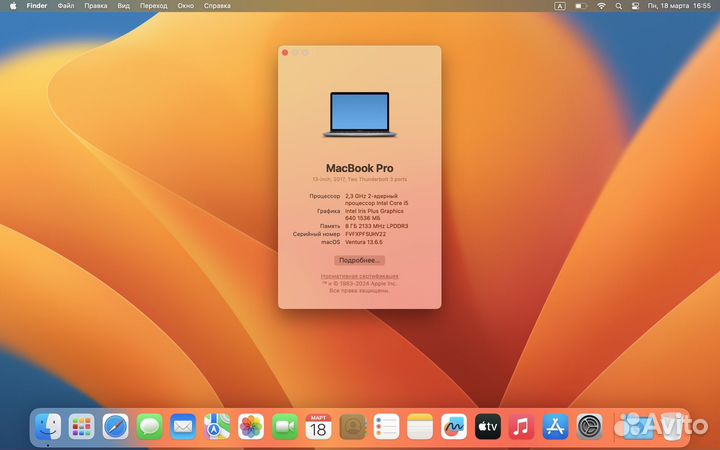Click the Графика label

329,211
